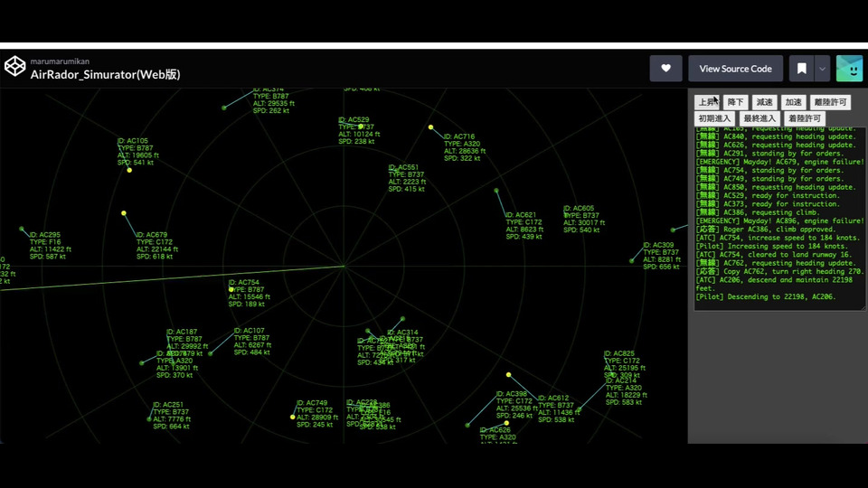The height and width of the screenshot is (488, 868).
Task: Click the ID: AC679 label text
Action: pyautogui.click(x=152, y=235)
